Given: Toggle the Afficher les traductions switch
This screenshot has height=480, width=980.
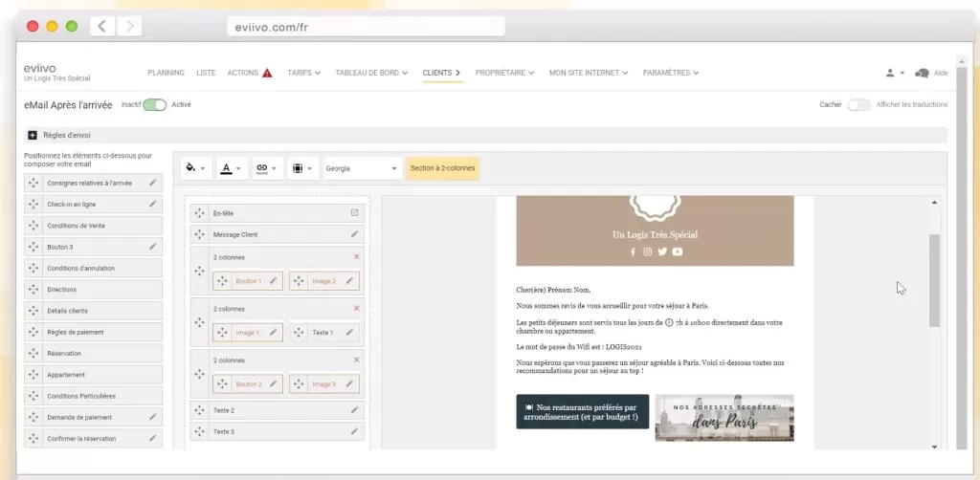Looking at the screenshot, I should pos(858,105).
